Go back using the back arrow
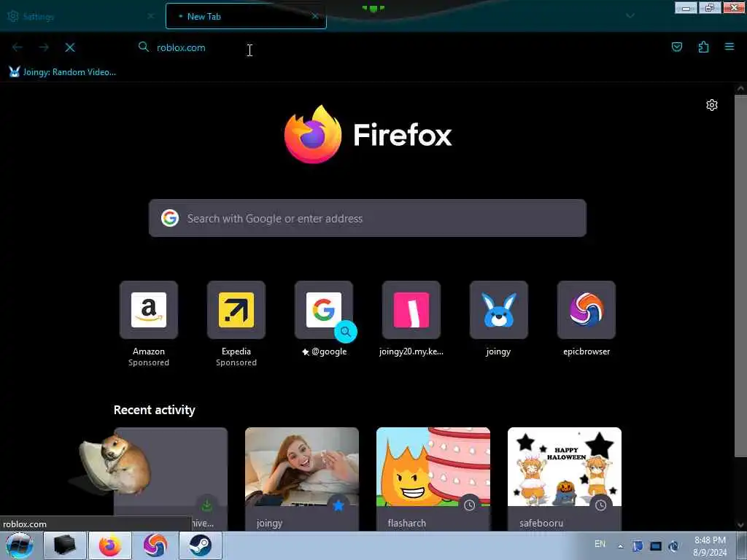 [18, 47]
